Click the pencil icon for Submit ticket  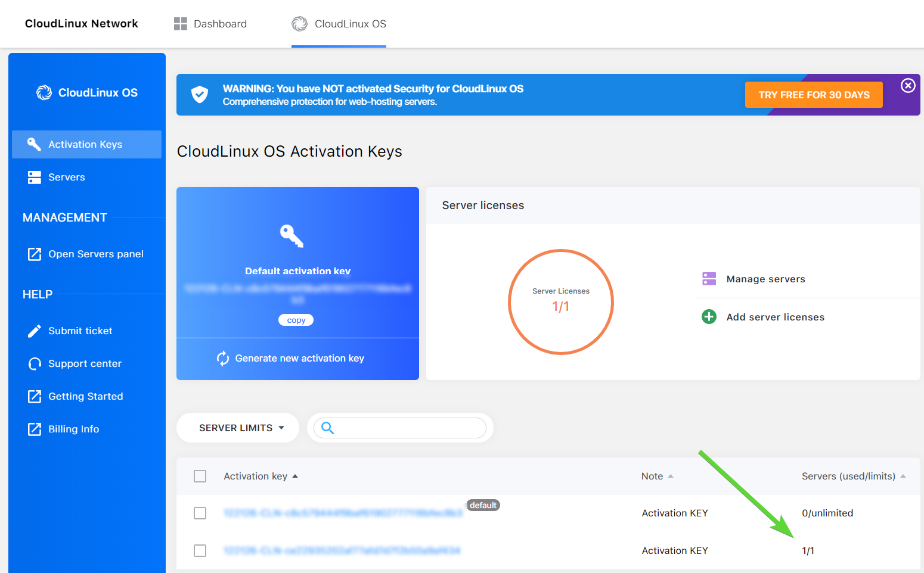click(x=35, y=331)
